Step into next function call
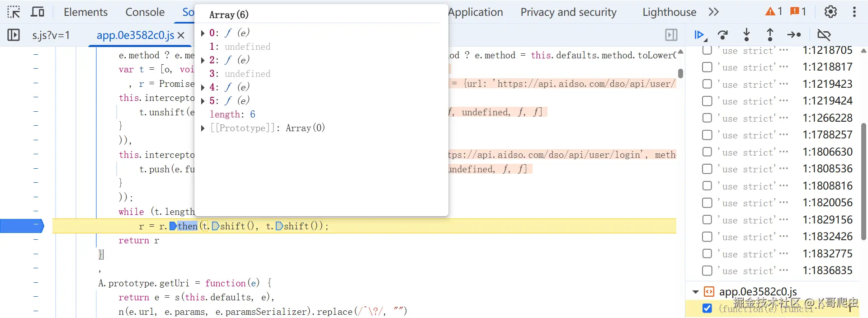868x318 pixels. pyautogui.click(x=746, y=35)
